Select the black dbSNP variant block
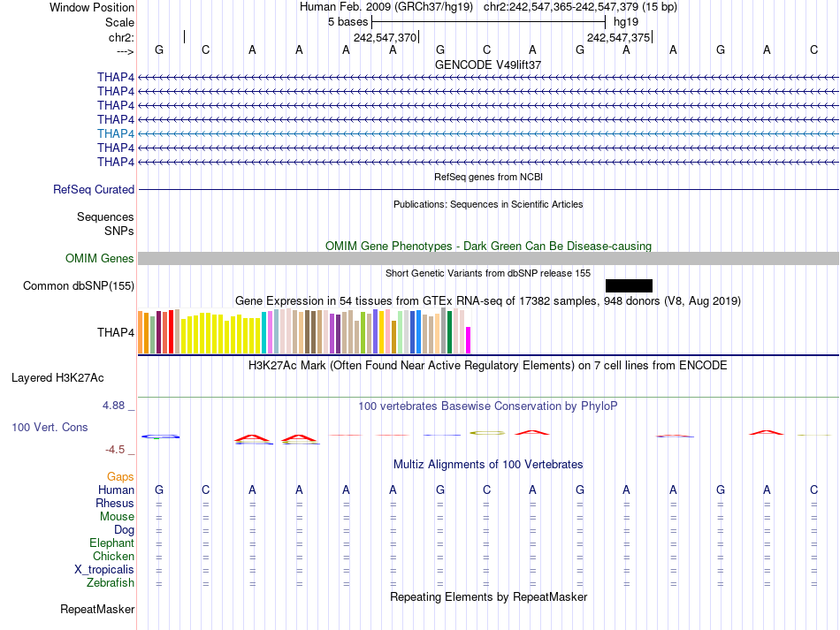The width and height of the screenshot is (840, 630). click(629, 285)
